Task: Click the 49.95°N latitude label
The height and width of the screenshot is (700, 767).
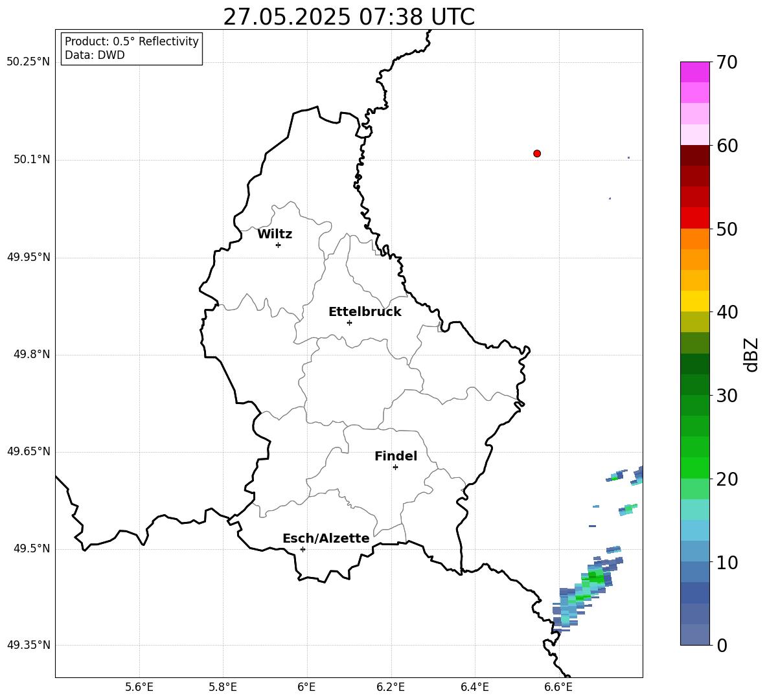Action: coord(29,256)
